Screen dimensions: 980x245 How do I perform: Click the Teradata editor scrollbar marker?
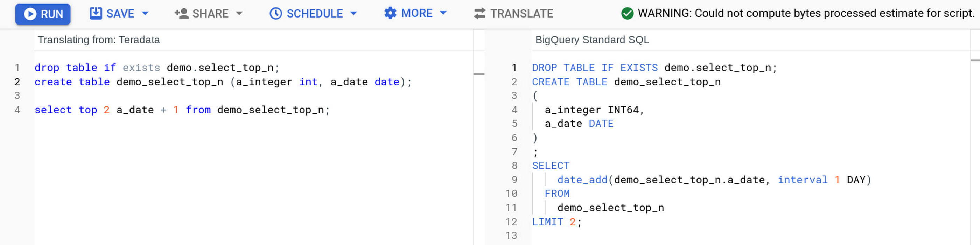click(x=478, y=74)
